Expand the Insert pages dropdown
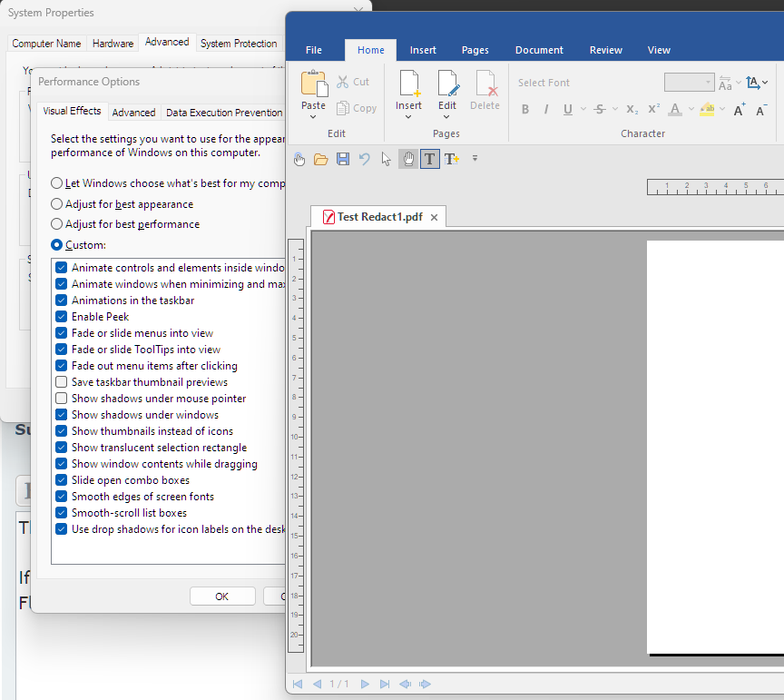The image size is (784, 700). pos(408,117)
